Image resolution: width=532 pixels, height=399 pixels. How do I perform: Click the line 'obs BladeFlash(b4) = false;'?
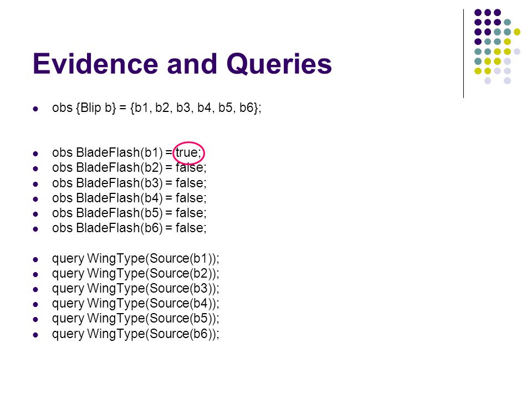coord(129,198)
